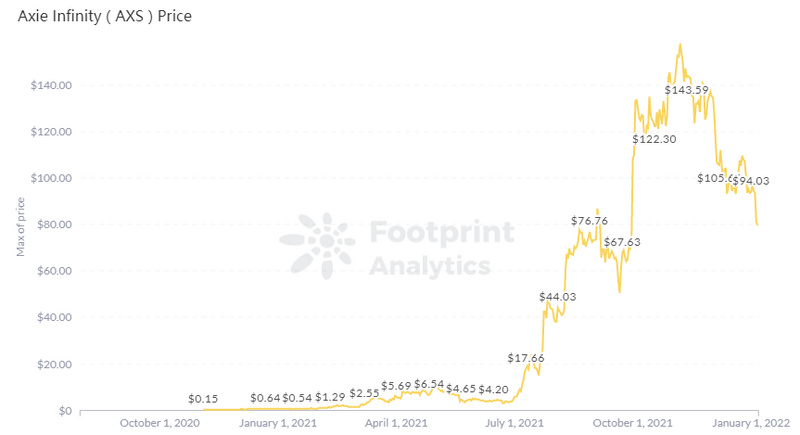Select the $122.30 price label
The image size is (800, 435).
pyautogui.click(x=654, y=139)
